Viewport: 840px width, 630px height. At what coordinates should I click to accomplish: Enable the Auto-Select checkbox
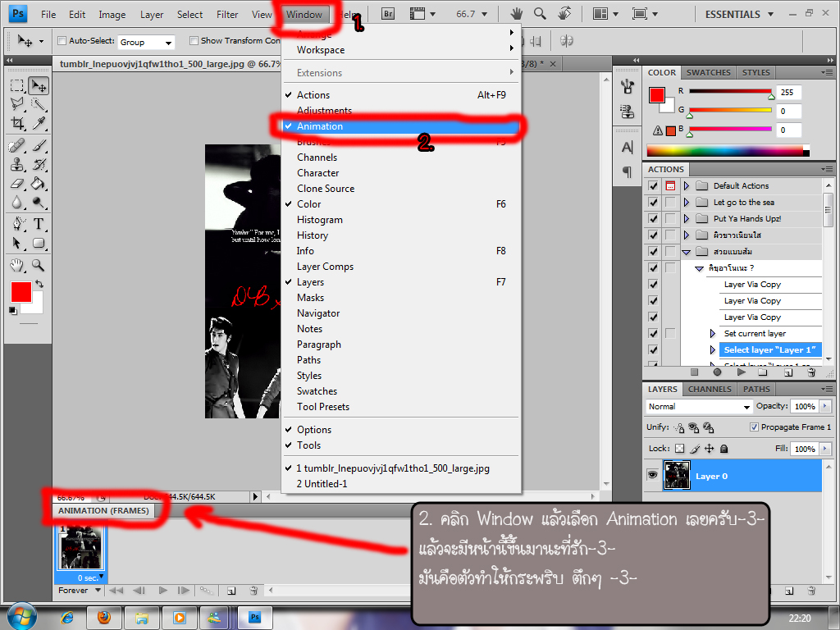click(62, 41)
